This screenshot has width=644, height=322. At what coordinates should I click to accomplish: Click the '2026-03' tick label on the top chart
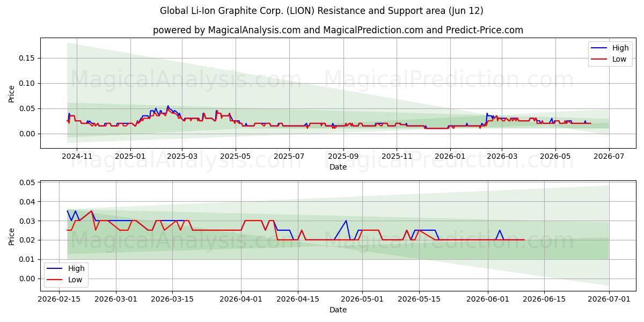tap(502, 156)
